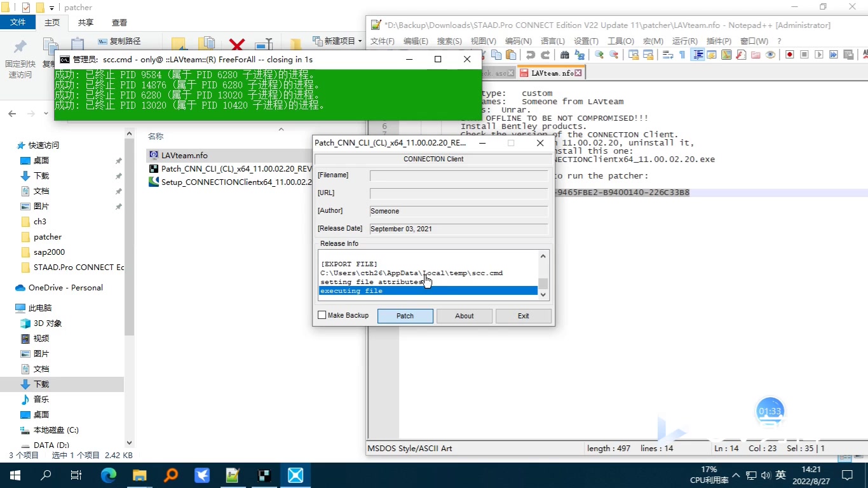
Task: Select 'executing file' row in Release Info
Action: pyautogui.click(x=428, y=291)
